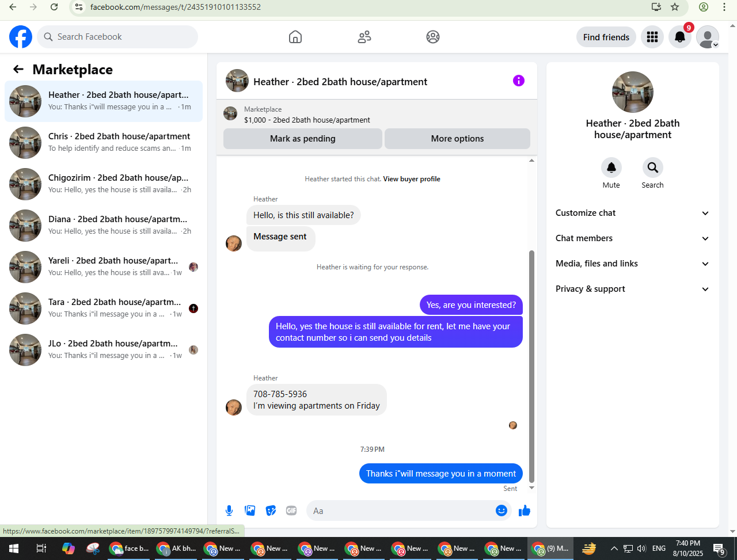Click the chat vertical scrollbar thumb
Viewport: 737px width, 560px height.
coord(531,366)
